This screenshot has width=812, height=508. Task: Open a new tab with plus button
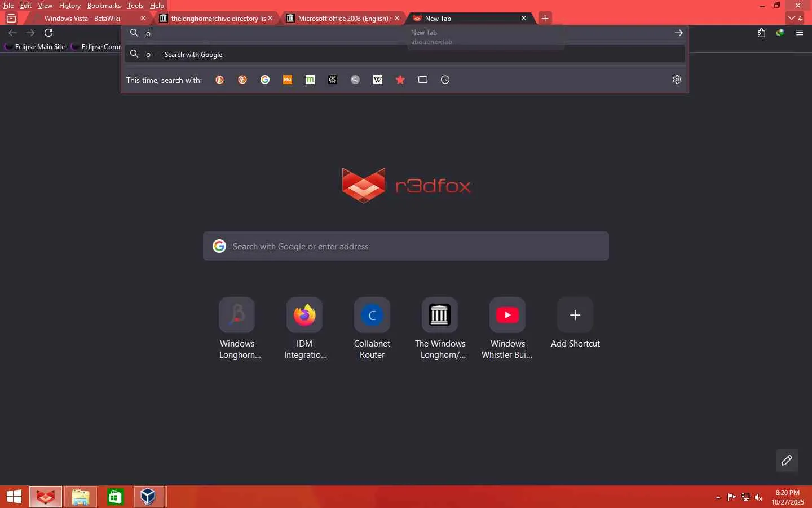[x=545, y=18]
